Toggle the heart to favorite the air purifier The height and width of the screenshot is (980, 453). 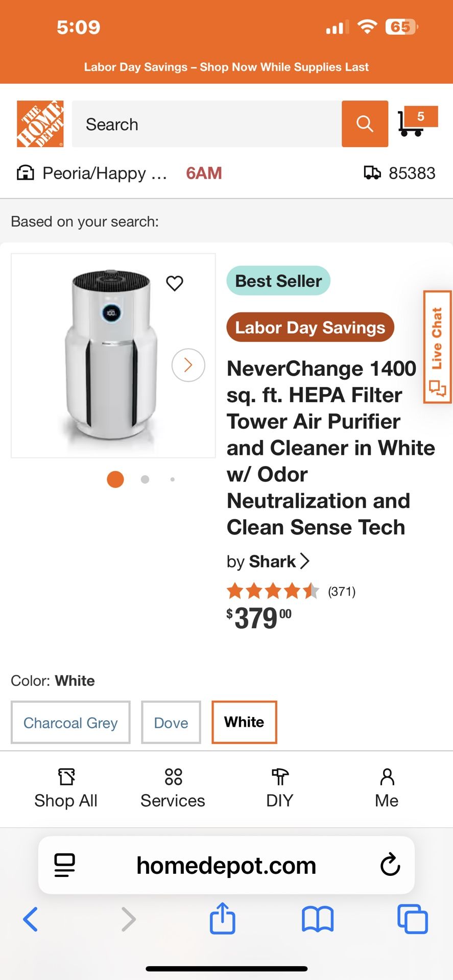175,284
